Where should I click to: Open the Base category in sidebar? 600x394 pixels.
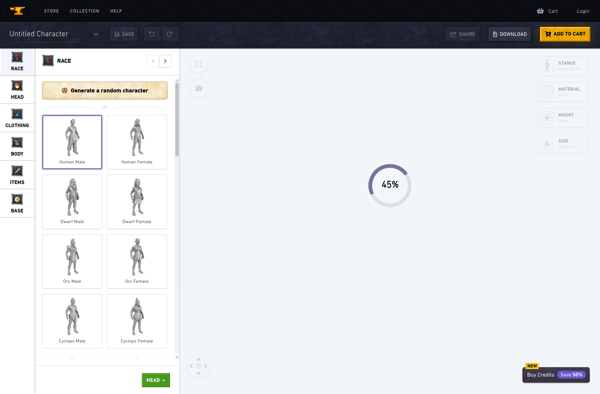(17, 204)
